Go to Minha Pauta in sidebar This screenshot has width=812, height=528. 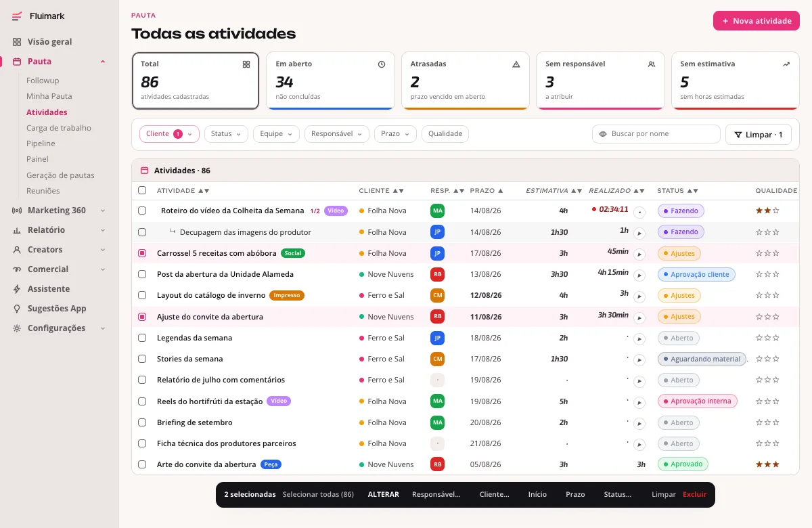(x=49, y=96)
